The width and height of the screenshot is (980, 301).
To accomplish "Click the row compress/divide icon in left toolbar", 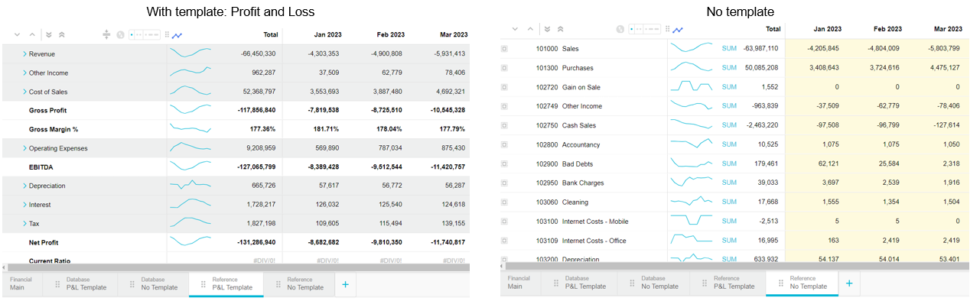I will 106,34.
